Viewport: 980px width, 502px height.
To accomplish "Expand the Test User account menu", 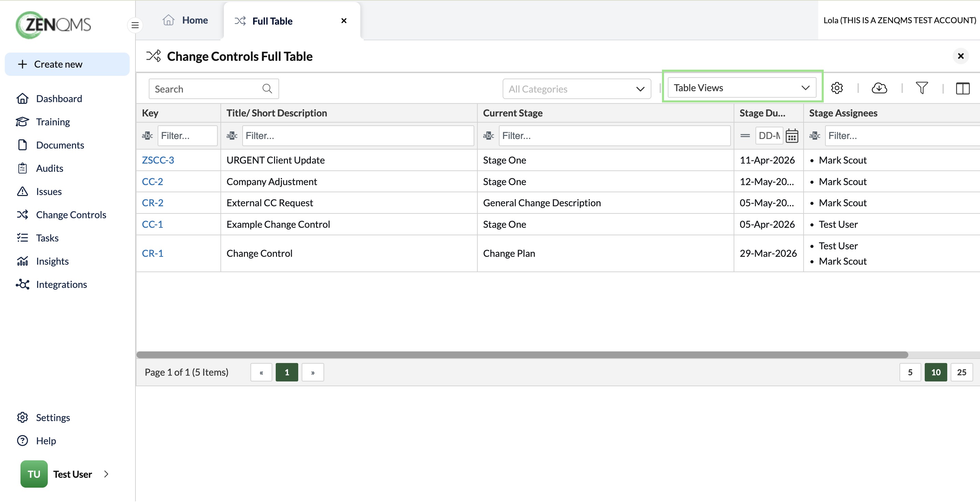I will pos(106,474).
